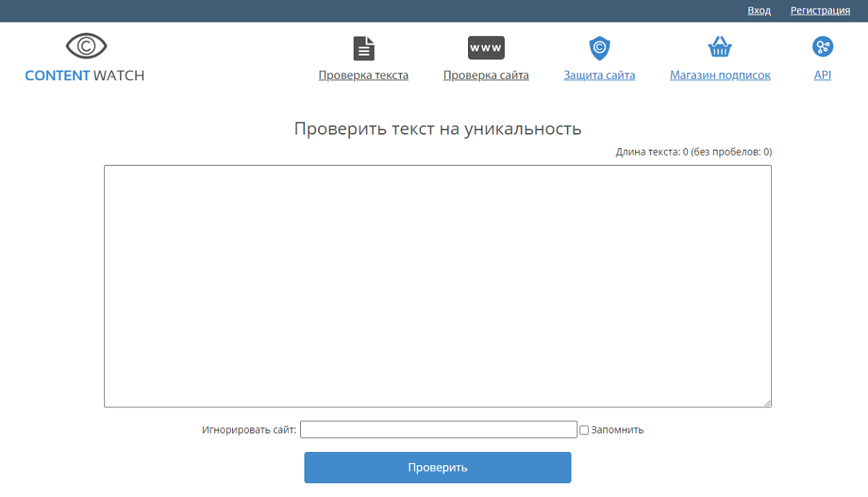Open the Проверка текста menu link
868x497 pixels.
tap(363, 75)
